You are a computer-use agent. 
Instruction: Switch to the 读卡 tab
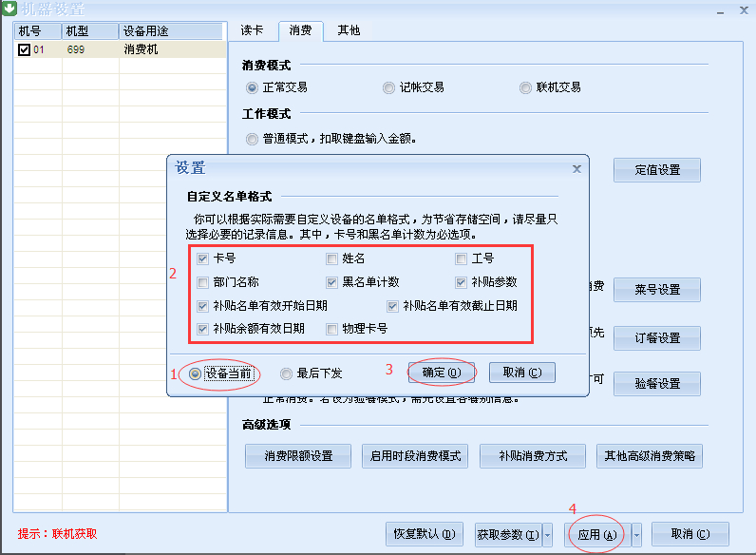252,30
